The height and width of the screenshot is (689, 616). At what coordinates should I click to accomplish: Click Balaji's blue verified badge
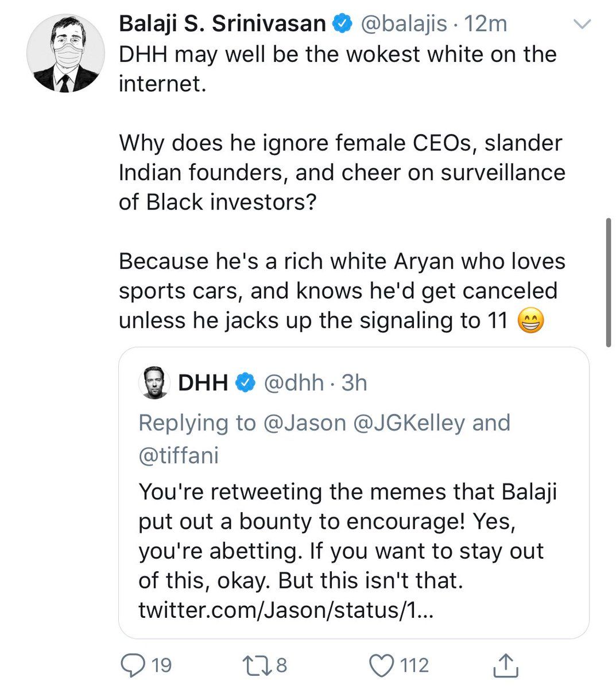[342, 24]
